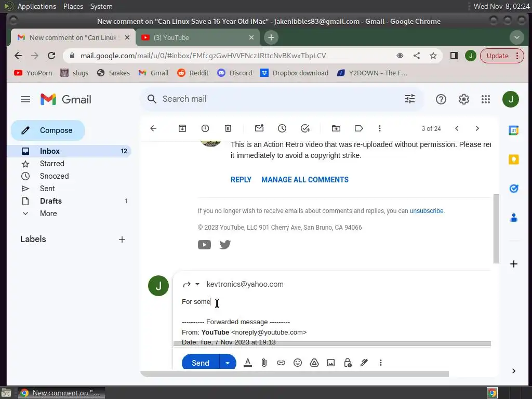
Task: Get add-ons with plus icon
Action: (x=514, y=264)
